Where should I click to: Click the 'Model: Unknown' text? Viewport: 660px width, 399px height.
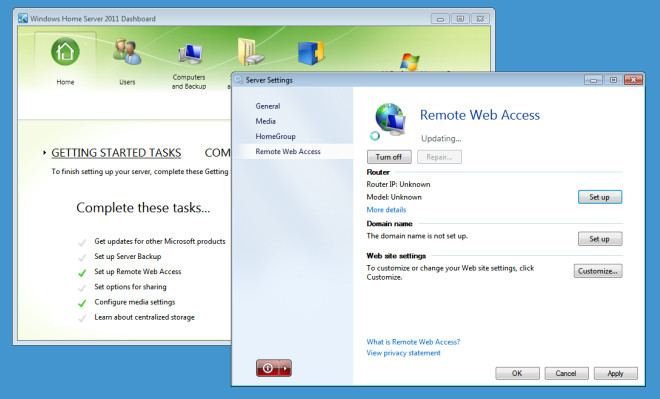pyautogui.click(x=394, y=197)
